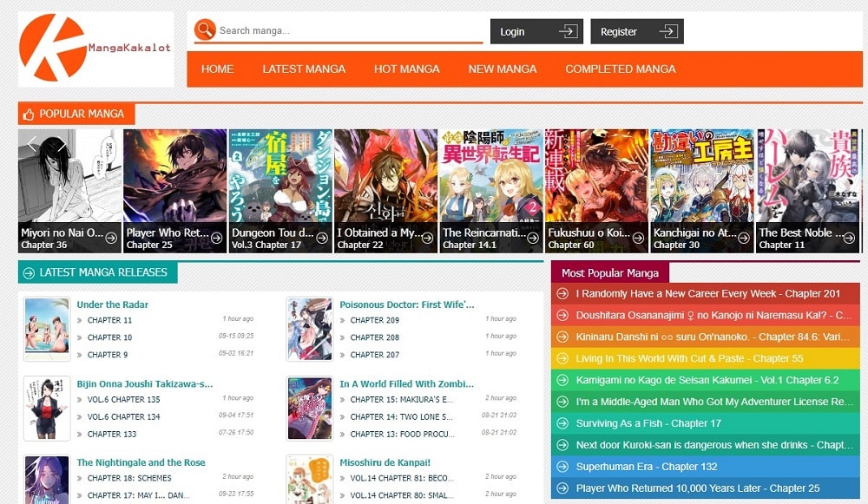Open Bijin Onna Joushi cover thumbnail
The height and width of the screenshot is (504, 868).
(47, 409)
